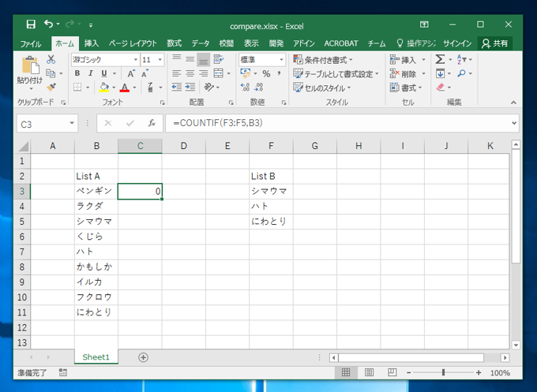
Task: Open セルのスタイル dropdown
Action: click(322, 88)
